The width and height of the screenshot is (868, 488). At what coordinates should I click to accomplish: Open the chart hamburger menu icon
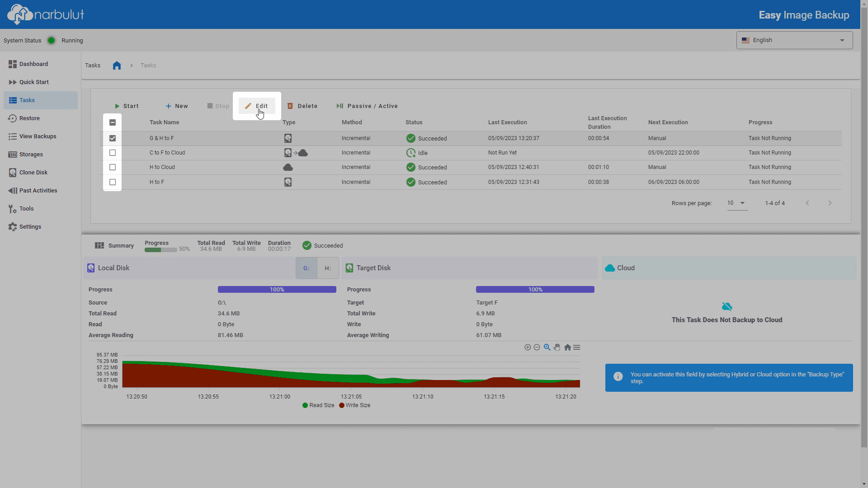577,347
